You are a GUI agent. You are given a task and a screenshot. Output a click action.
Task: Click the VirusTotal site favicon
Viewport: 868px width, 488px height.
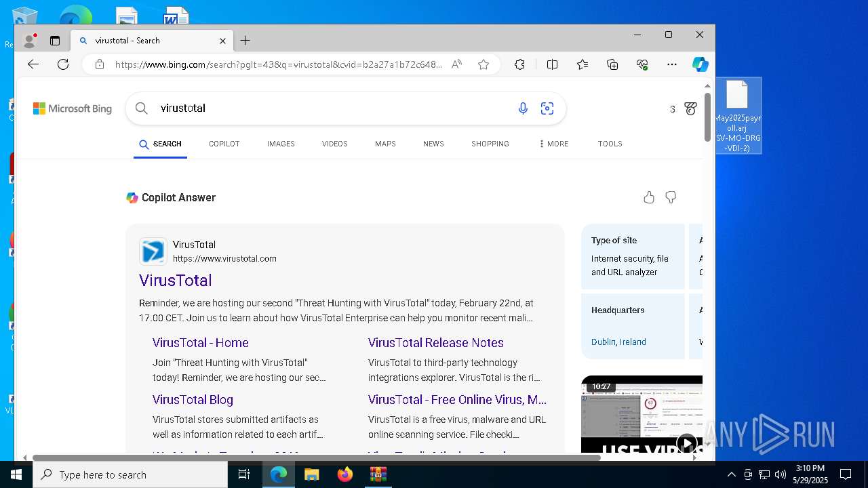coord(153,251)
